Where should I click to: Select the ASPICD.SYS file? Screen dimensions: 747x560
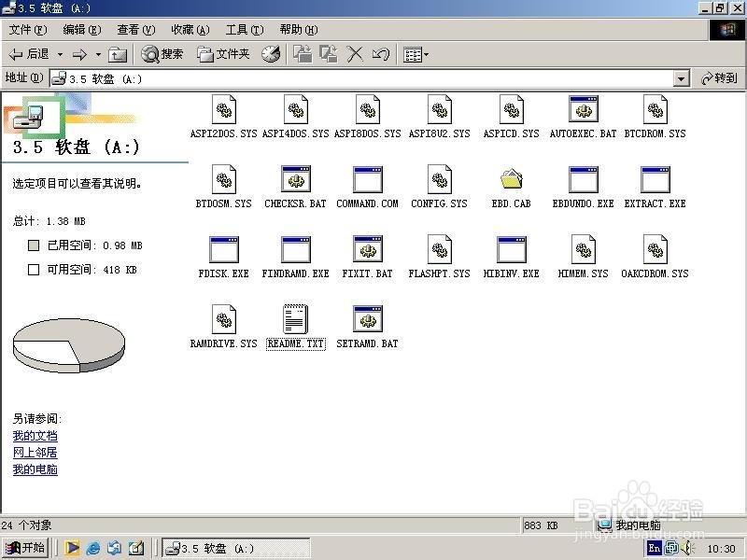tap(511, 109)
